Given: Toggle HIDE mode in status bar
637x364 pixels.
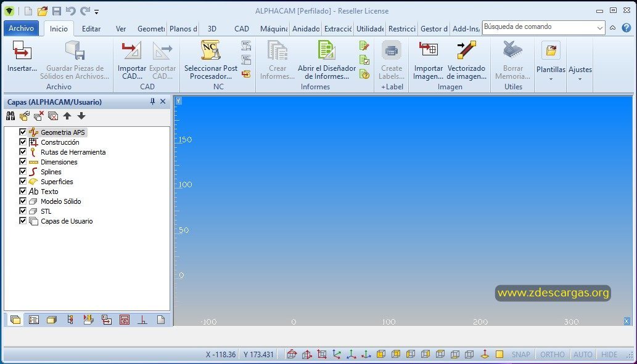Looking at the screenshot, I should [609, 354].
